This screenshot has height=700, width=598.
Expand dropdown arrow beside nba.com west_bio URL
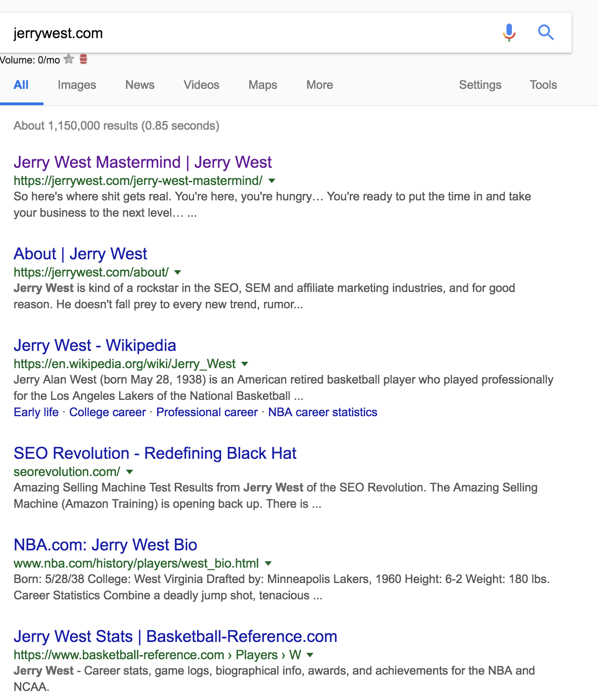coord(268,564)
